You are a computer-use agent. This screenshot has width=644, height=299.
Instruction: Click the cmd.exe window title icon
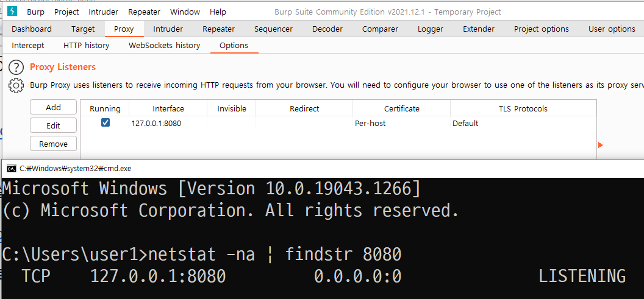coord(12,169)
